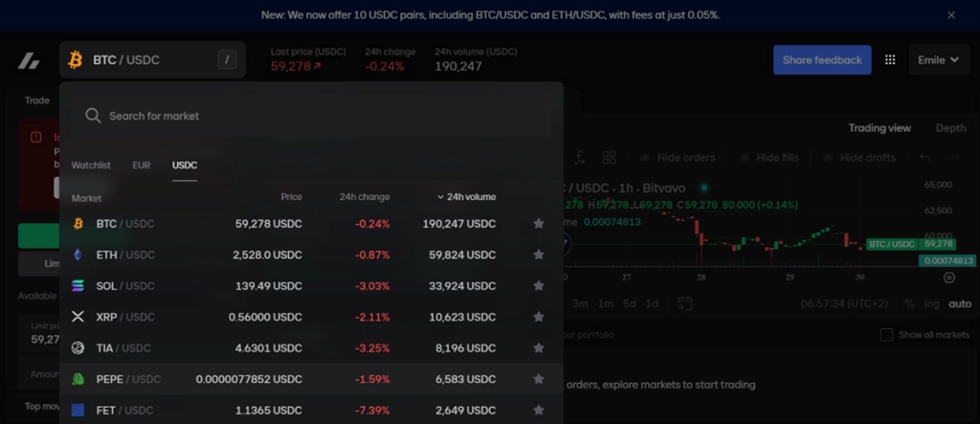Click the FET coin icon
980x424 pixels.
click(x=78, y=411)
